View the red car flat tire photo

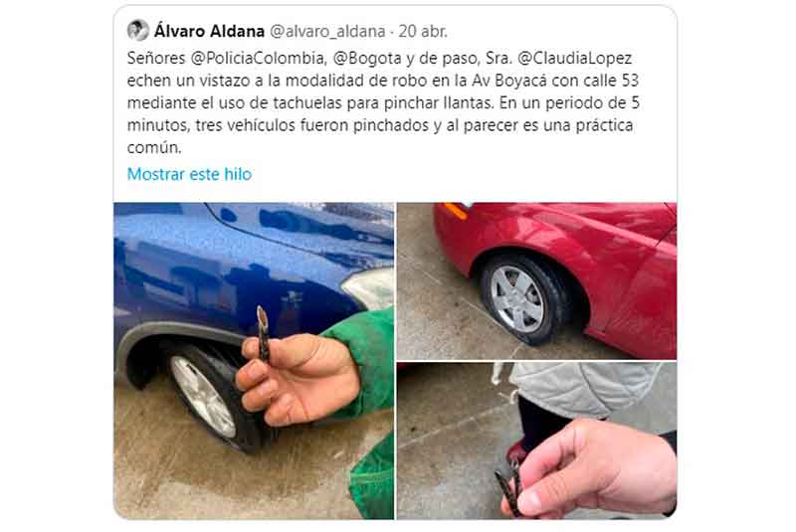tap(536, 281)
